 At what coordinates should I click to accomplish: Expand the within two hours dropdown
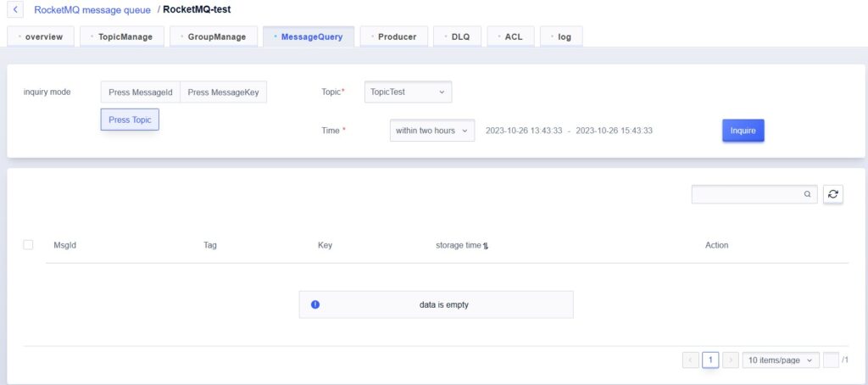pyautogui.click(x=431, y=131)
